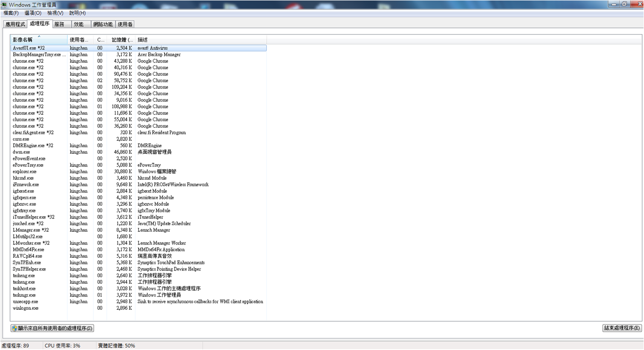Click status bar 'CPU 使用率: 3%'
The image size is (644, 350).
tap(62, 346)
